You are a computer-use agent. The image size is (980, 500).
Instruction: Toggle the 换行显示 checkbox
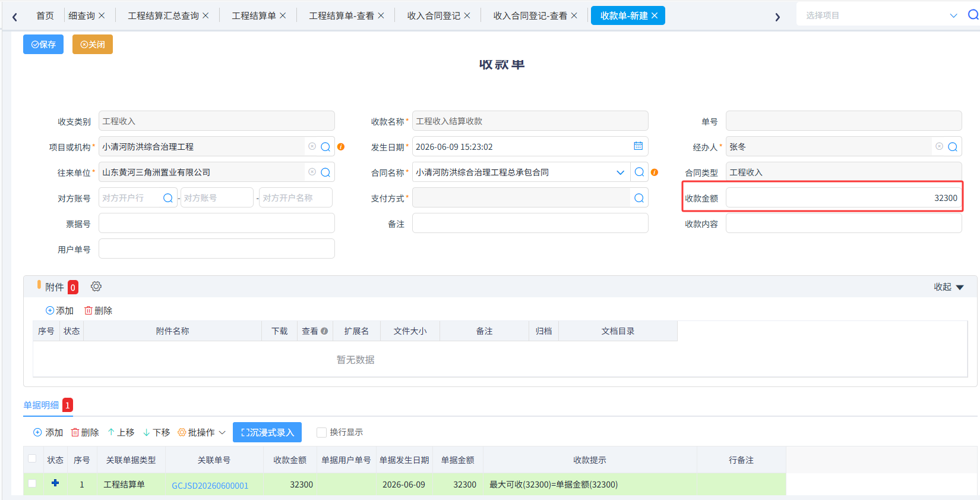point(321,432)
